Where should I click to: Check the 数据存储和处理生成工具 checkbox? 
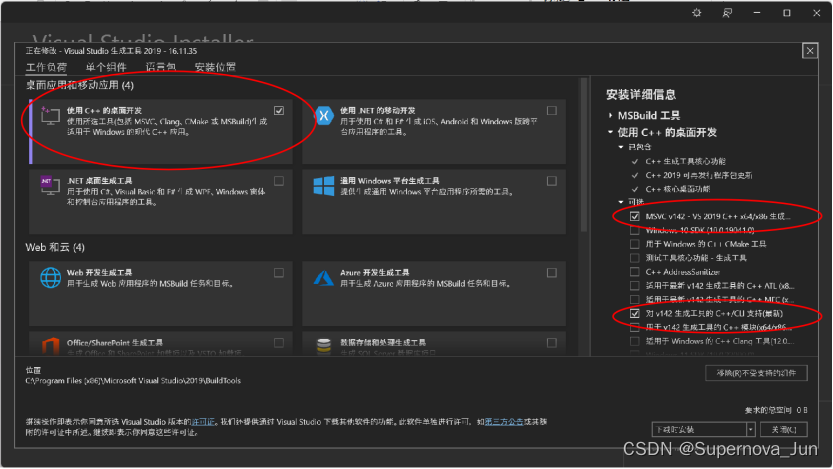(552, 343)
